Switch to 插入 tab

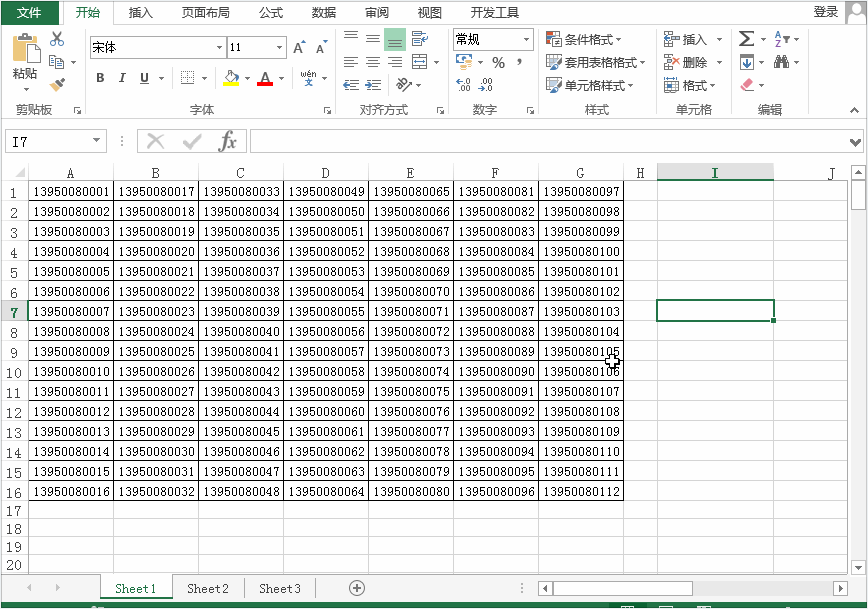[141, 13]
